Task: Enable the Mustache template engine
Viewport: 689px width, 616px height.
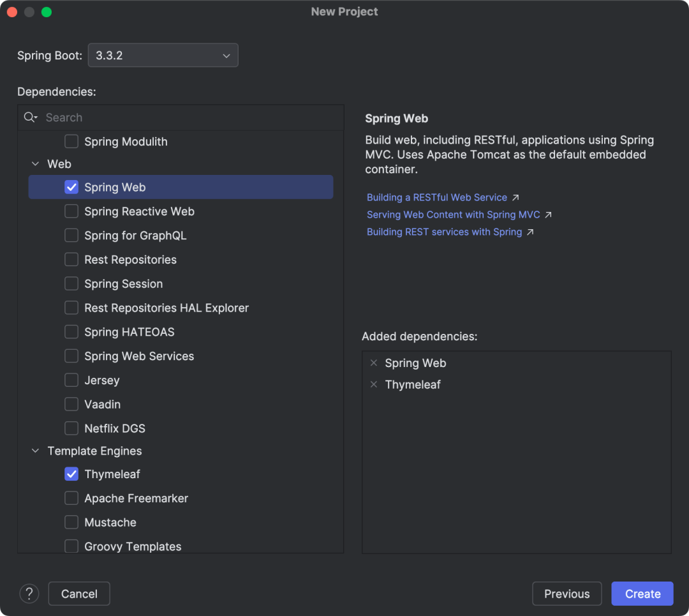Action: [x=71, y=522]
